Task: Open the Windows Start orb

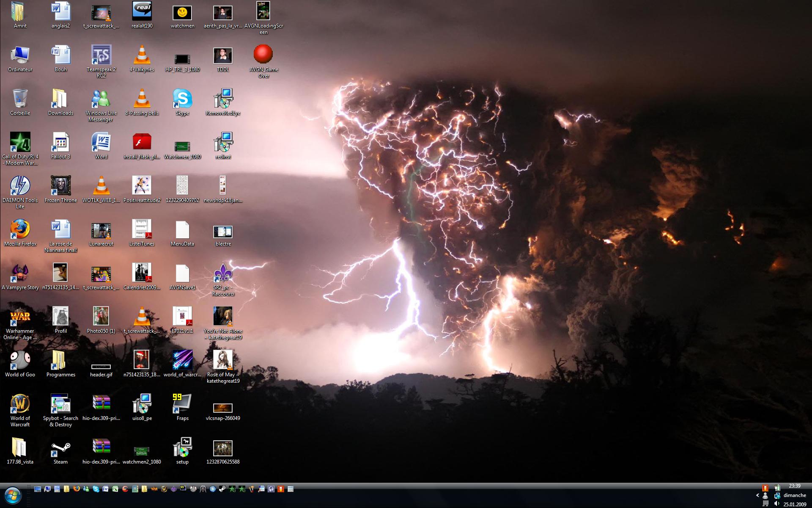Action: pos(12,495)
